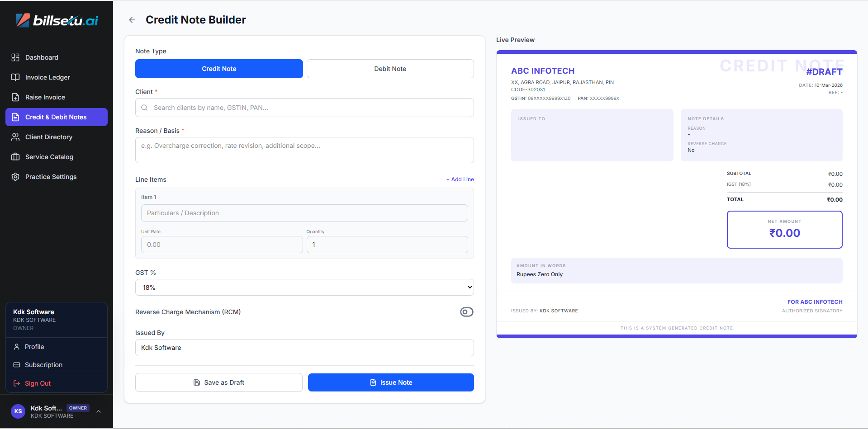Click the Issue Note button
The image size is (868, 429).
pos(391,382)
